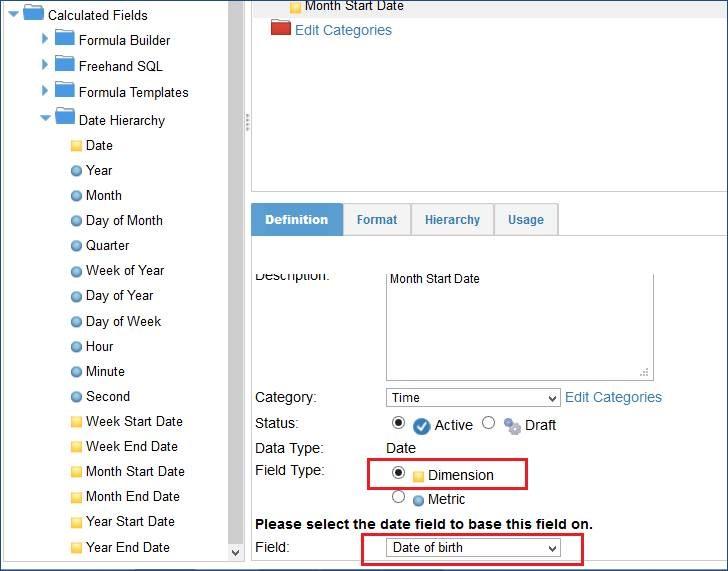The height and width of the screenshot is (571, 728).
Task: Click the blue metric icon beside Month
Action: tap(76, 196)
